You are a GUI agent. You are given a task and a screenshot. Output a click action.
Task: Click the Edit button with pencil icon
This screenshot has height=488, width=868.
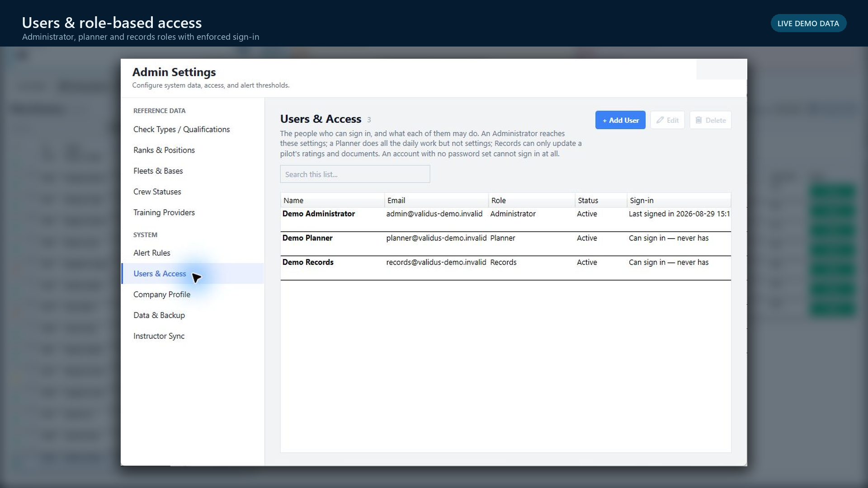667,120
